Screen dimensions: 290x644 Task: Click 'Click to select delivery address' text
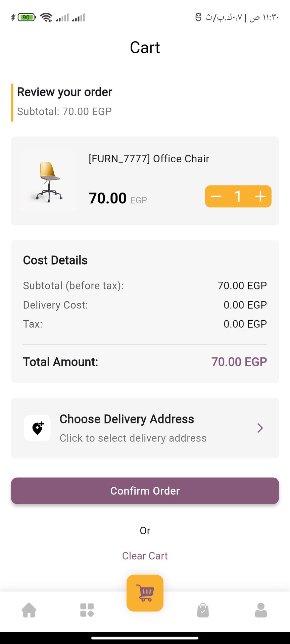133,438
